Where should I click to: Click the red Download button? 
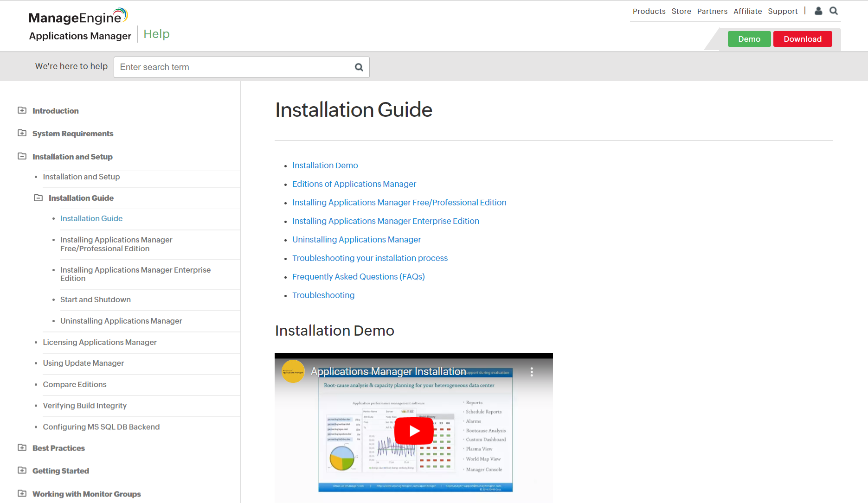click(x=803, y=39)
